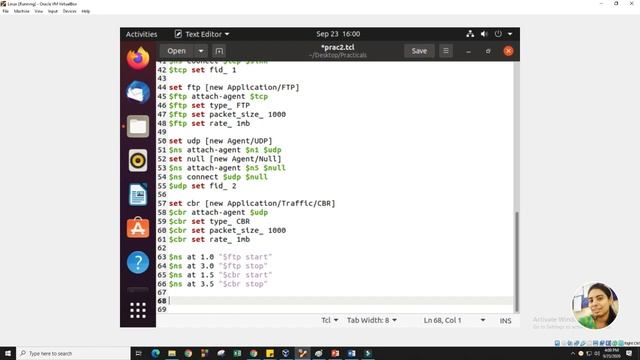
Task: Click line 57 'set cbr' Application/Traffic/CBR
Action: point(252,203)
